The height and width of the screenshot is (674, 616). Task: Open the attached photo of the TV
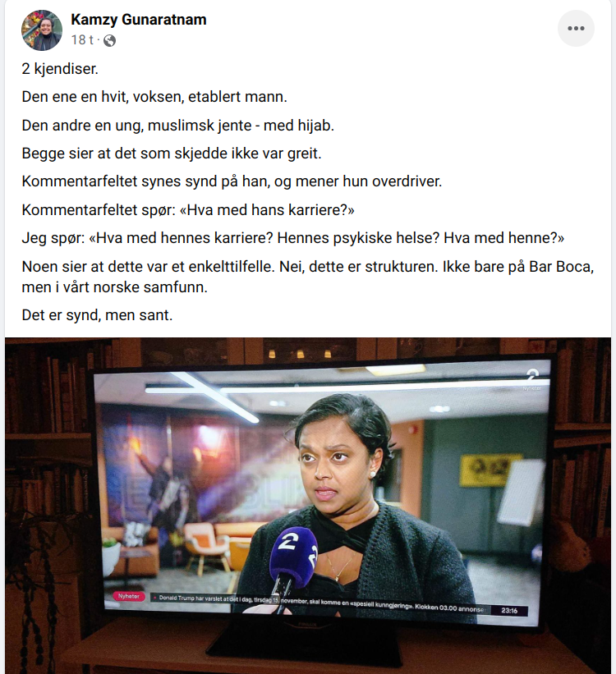click(308, 506)
